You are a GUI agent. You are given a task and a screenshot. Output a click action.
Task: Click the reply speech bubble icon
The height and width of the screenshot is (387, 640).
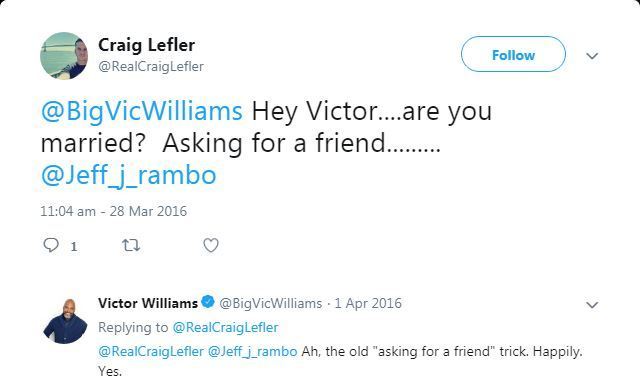click(51, 245)
